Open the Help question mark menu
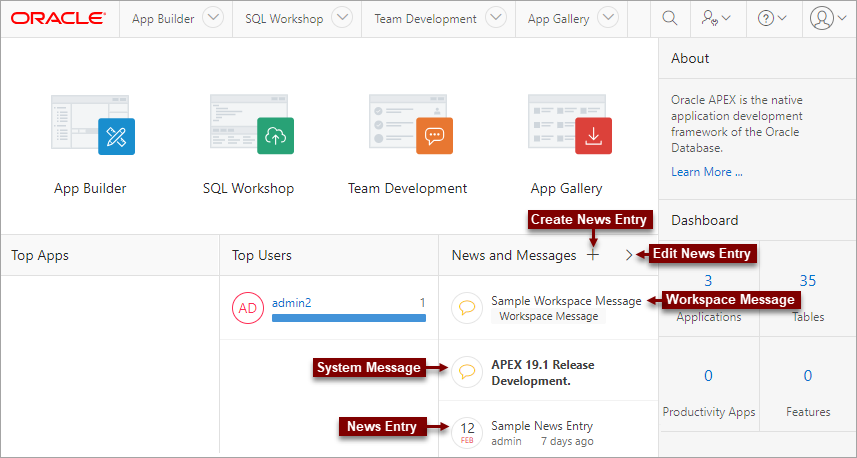The height and width of the screenshot is (458, 857). coord(772,18)
